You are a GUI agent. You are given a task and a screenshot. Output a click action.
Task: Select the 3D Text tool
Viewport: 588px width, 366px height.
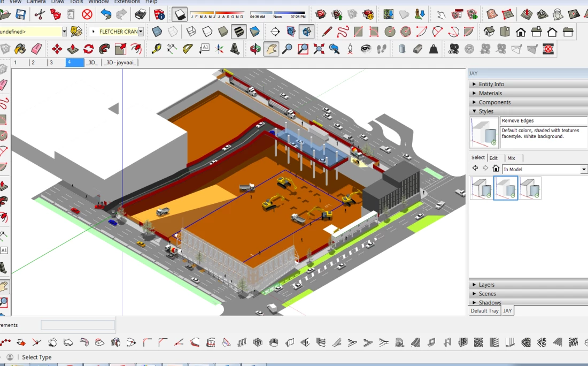pyautogui.click(x=235, y=49)
